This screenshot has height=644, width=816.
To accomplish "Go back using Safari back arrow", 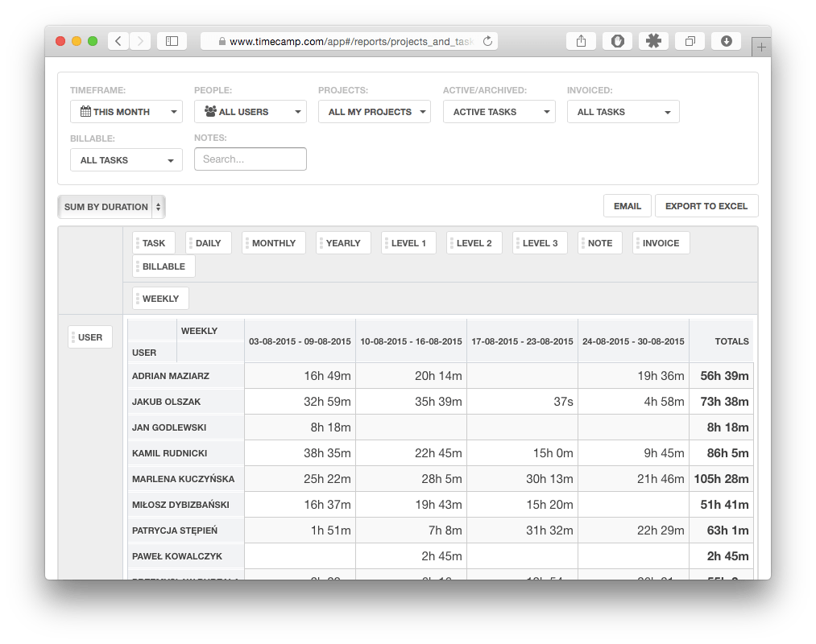I will click(x=118, y=41).
